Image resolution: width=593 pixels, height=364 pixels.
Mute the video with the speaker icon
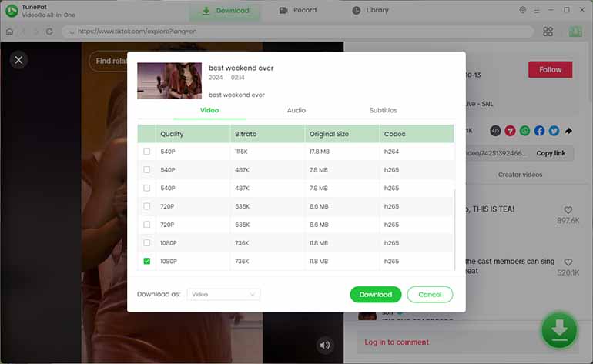[325, 345]
